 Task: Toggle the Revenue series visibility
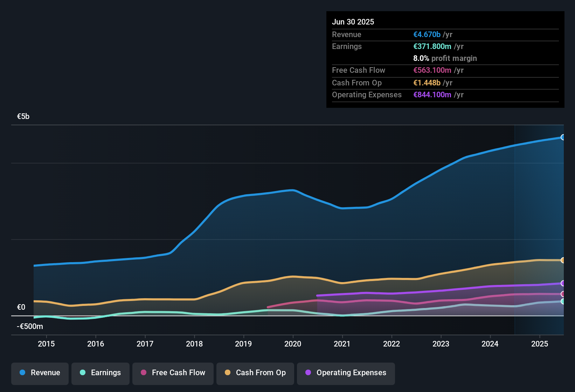pyautogui.click(x=40, y=373)
